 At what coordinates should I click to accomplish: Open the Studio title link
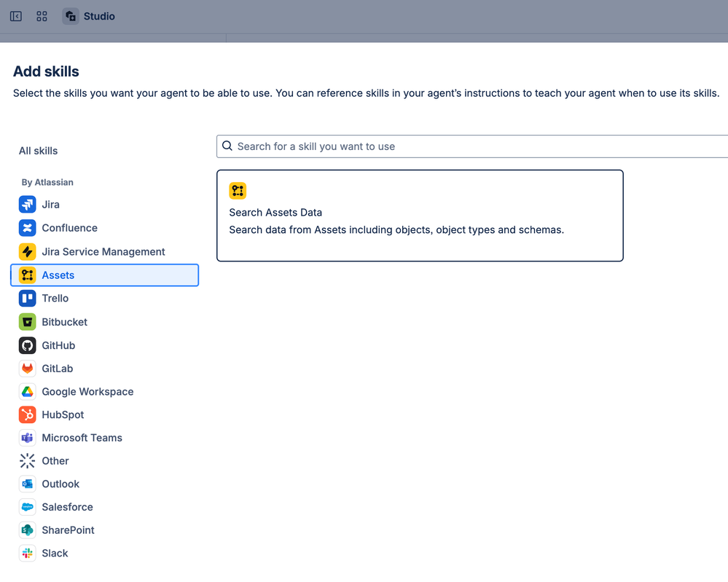click(x=99, y=16)
